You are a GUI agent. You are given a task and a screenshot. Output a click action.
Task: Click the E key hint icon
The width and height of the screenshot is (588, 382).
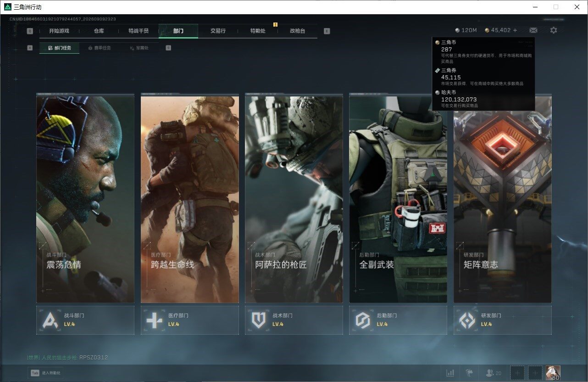327,31
